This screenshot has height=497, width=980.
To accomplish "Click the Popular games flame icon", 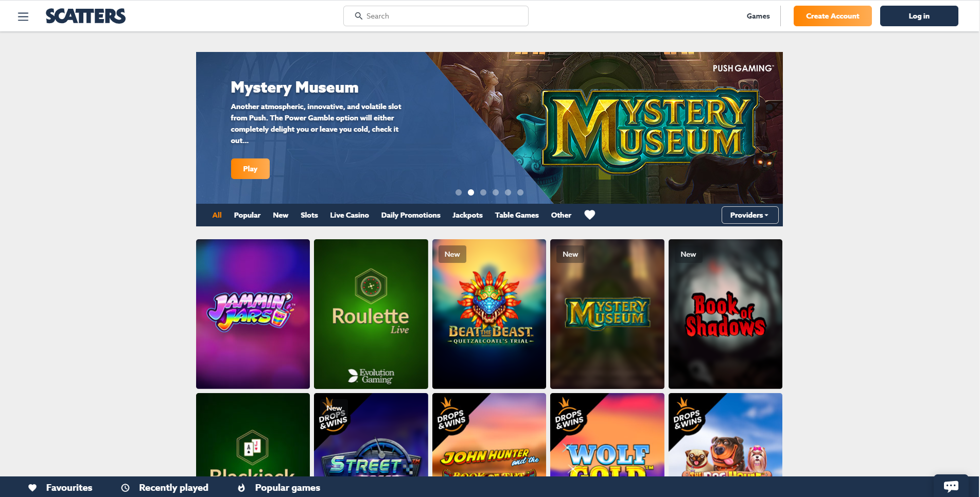I will 241,488.
